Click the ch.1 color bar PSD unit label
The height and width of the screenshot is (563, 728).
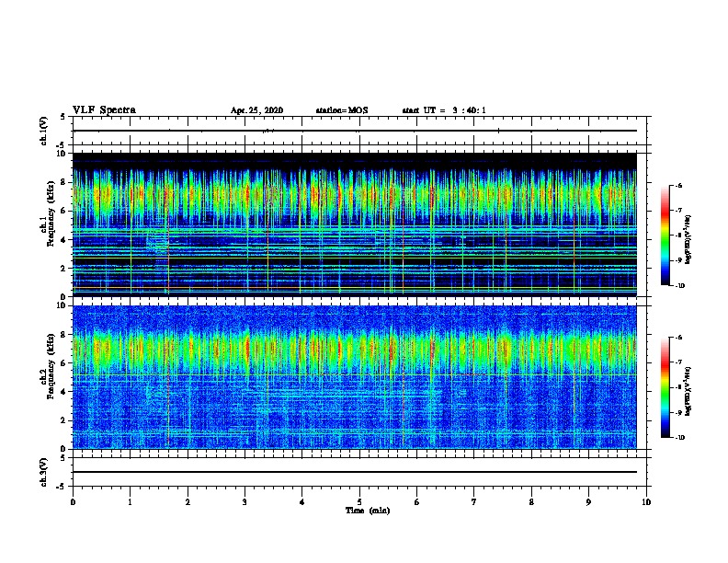pos(688,239)
